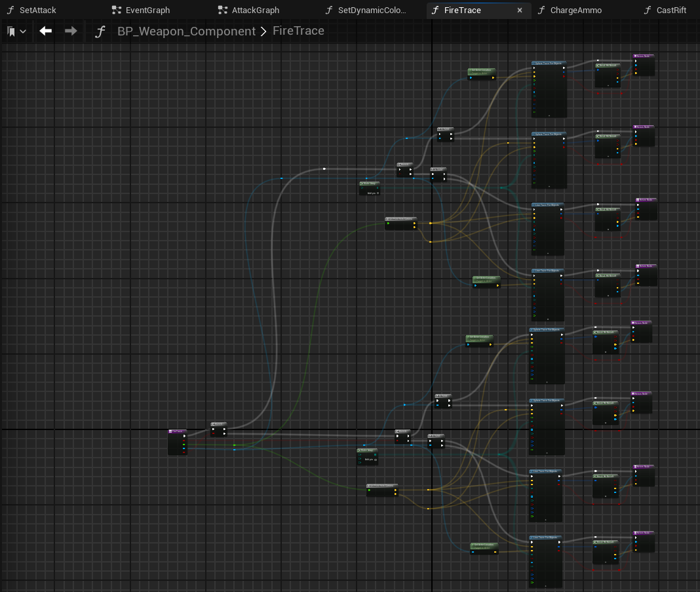Click the forward navigation arrow
Image resolution: width=700 pixels, height=592 pixels.
pyautogui.click(x=71, y=31)
